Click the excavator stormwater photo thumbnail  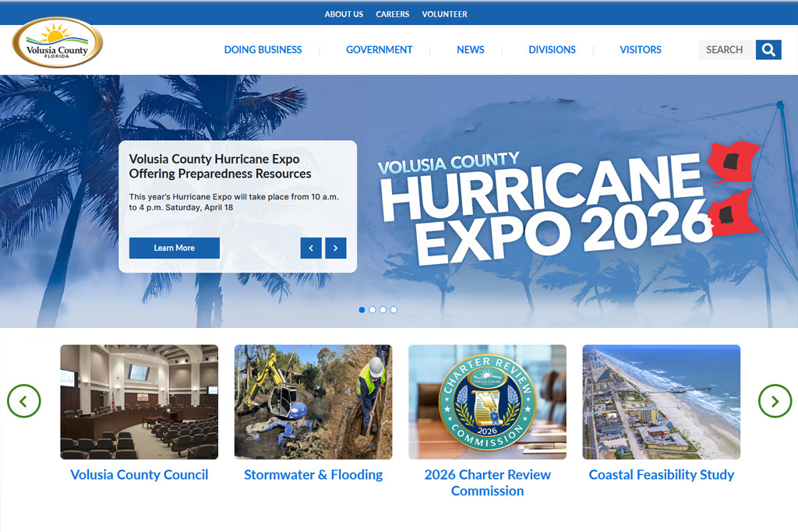(x=313, y=402)
